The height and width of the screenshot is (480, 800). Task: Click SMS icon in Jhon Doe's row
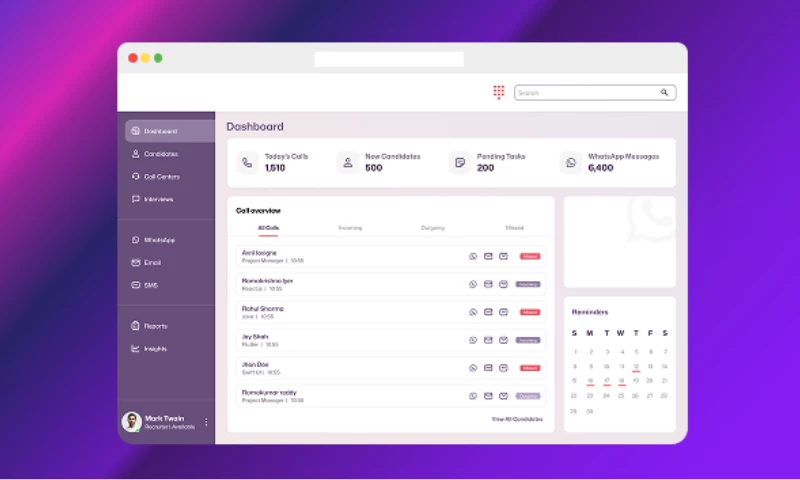(x=503, y=368)
